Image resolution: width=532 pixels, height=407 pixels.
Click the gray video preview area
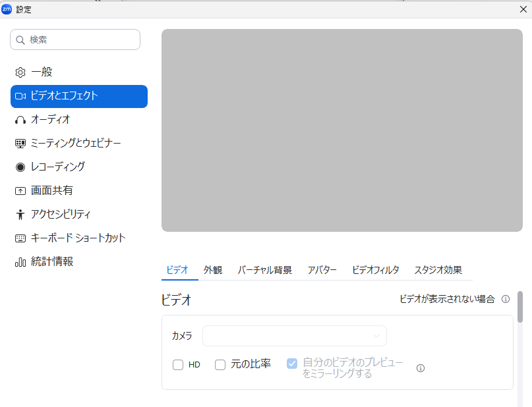point(342,130)
